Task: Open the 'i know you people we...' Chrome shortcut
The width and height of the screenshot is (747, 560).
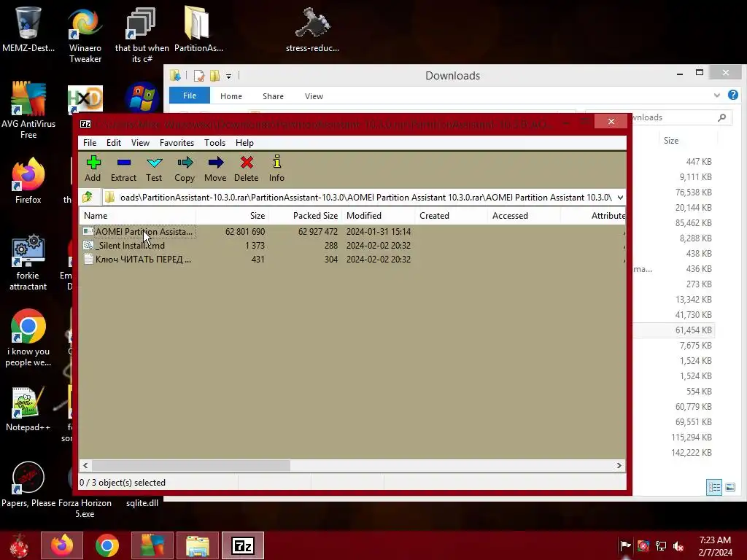Action: [x=28, y=338]
